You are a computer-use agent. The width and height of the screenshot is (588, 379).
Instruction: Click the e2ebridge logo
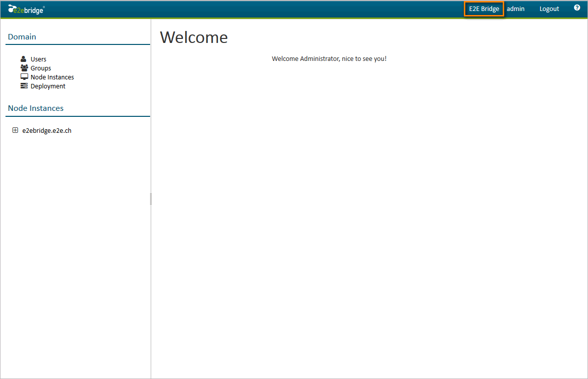[26, 9]
